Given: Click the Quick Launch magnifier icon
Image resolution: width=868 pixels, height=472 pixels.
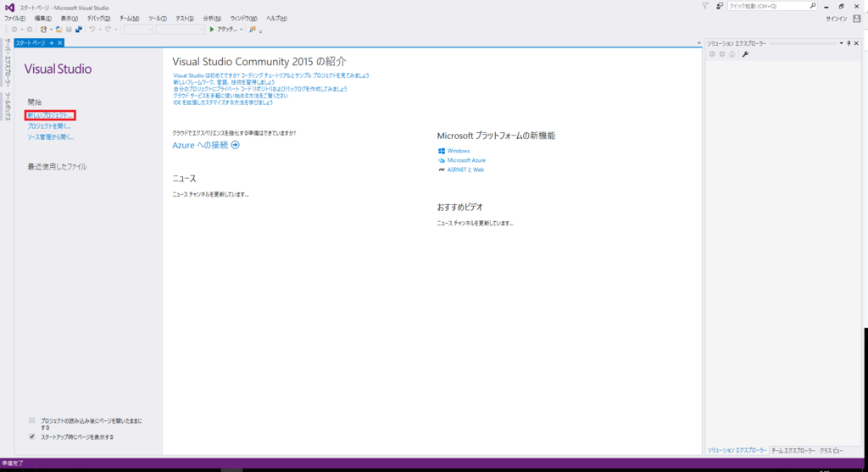Looking at the screenshot, I should tap(813, 6).
